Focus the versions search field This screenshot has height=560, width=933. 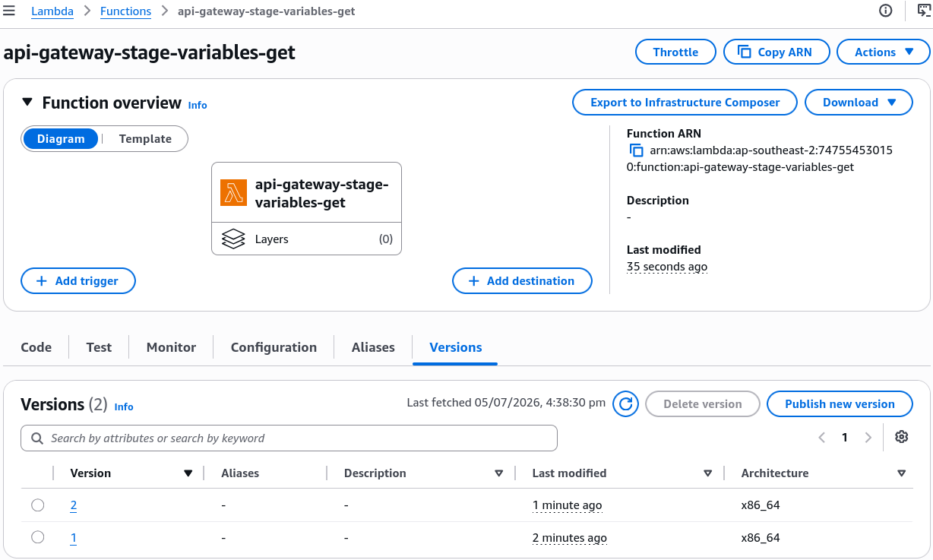tap(289, 438)
